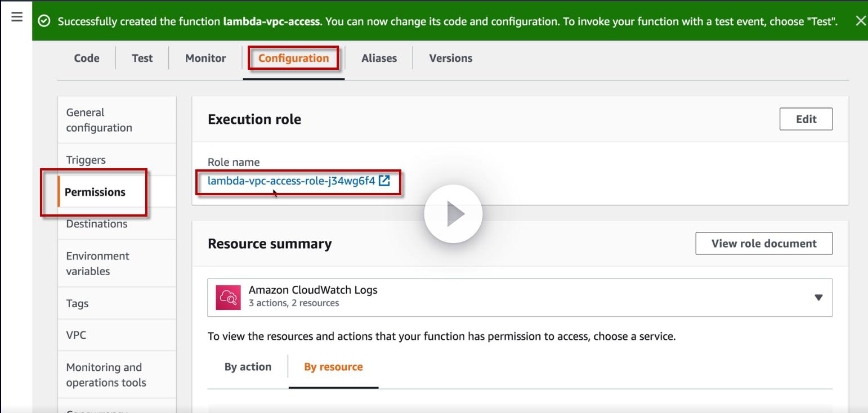Click the Amazon CloudWatch Logs service icon

[x=229, y=297]
